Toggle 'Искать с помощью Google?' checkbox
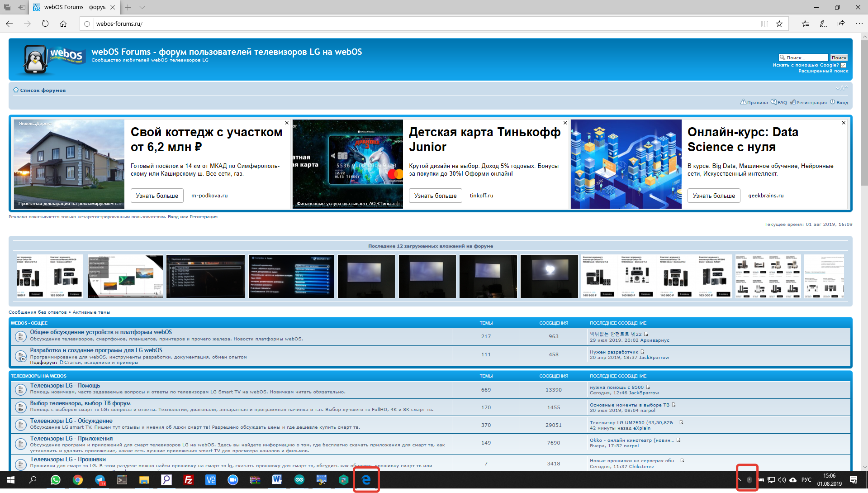 pyautogui.click(x=844, y=65)
